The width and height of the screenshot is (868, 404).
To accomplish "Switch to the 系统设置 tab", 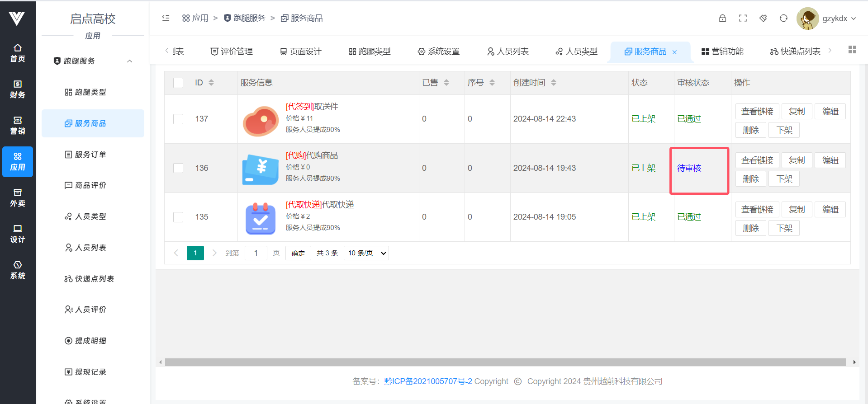I will coord(438,52).
